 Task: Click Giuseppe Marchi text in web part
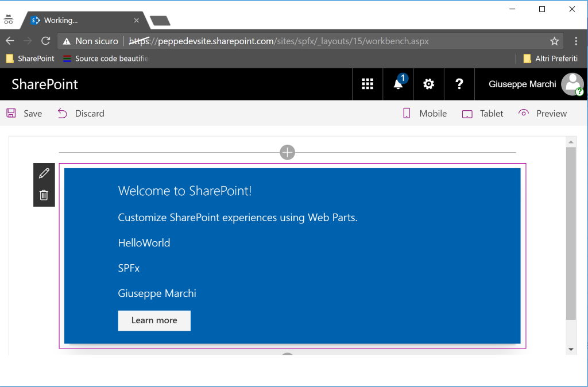[x=157, y=293]
